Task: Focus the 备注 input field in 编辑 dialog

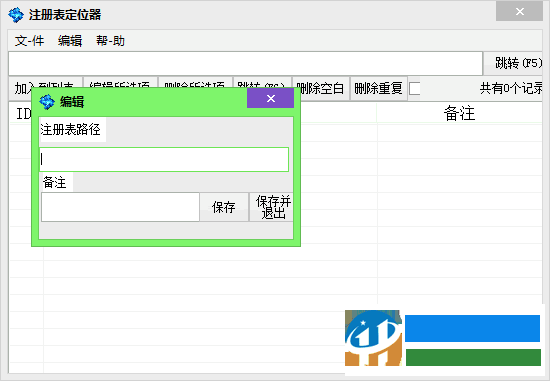Action: (120, 207)
